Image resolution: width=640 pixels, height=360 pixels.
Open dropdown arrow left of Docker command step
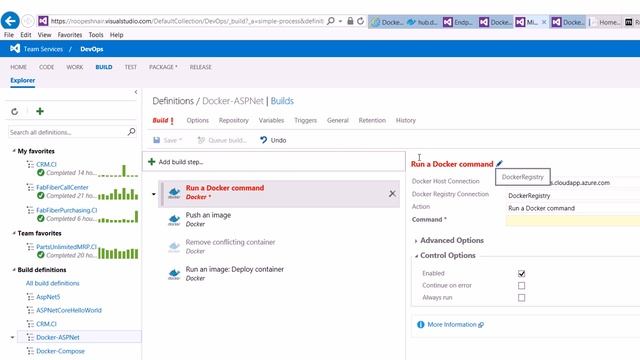coord(154,194)
